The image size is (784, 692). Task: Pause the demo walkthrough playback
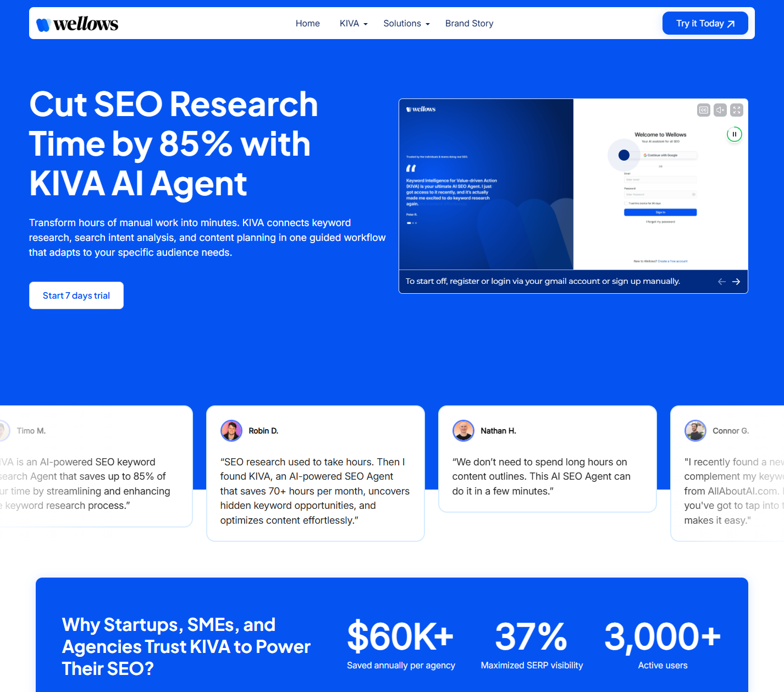(735, 134)
